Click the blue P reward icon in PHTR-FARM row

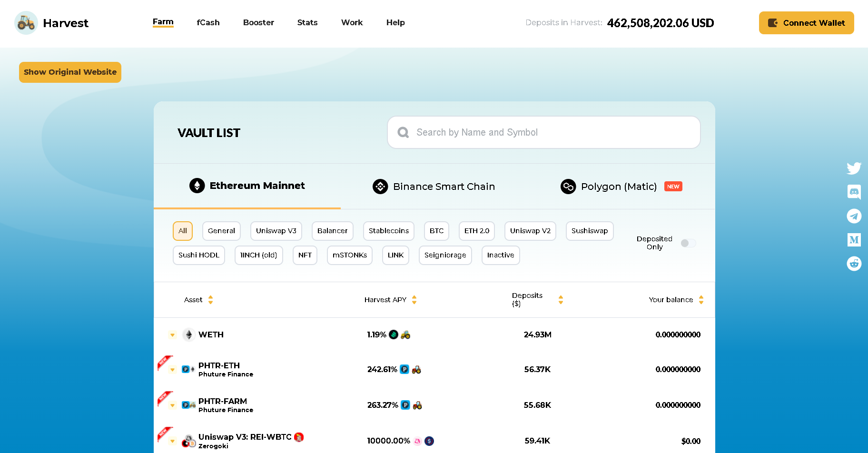click(x=405, y=405)
